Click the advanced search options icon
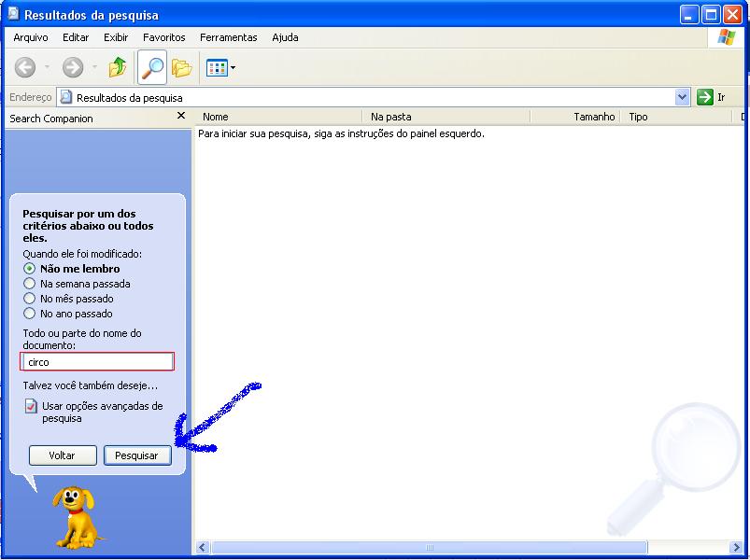Viewport: 750px width, 560px height. [31, 406]
